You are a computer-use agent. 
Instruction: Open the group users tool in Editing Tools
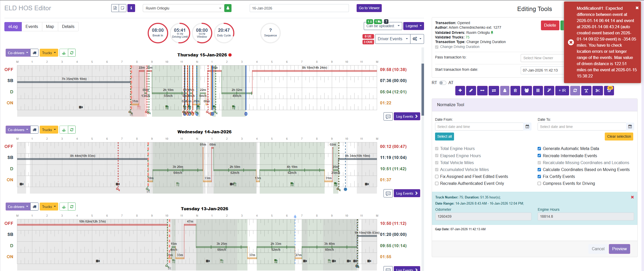coord(527,91)
